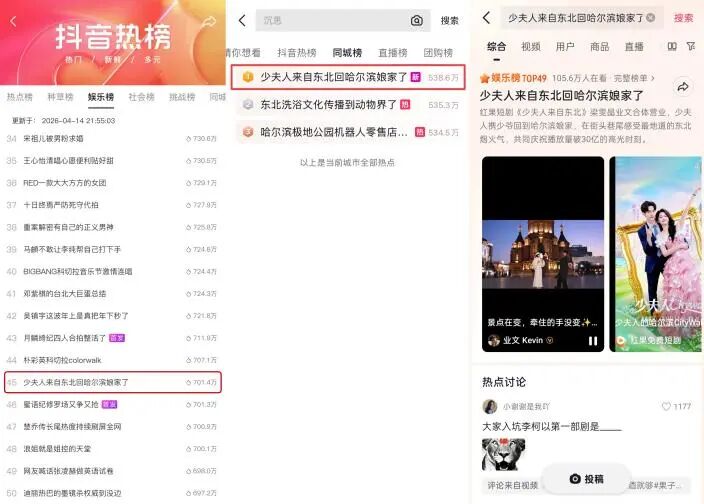The height and width of the screenshot is (504, 704).
Task: Switch to the 抖音热榜 search tab
Action: tap(297, 53)
